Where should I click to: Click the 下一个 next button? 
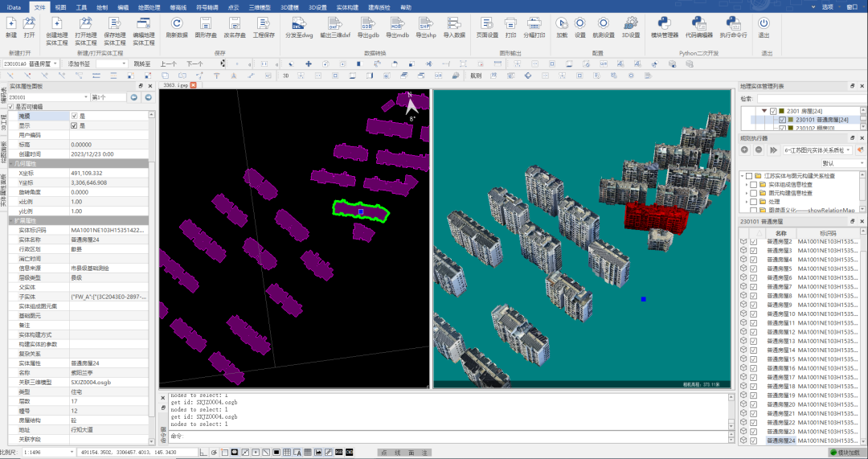194,63
